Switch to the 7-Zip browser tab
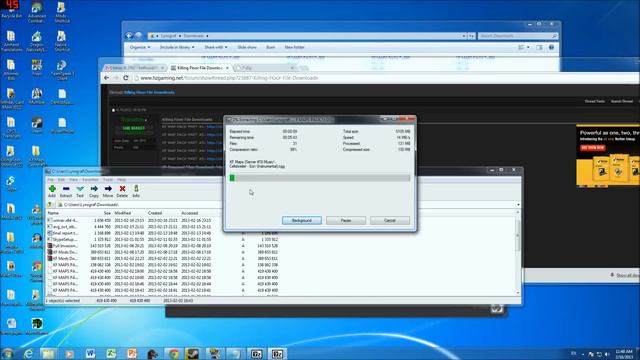Image resolution: width=640 pixels, height=360 pixels. click(265, 68)
